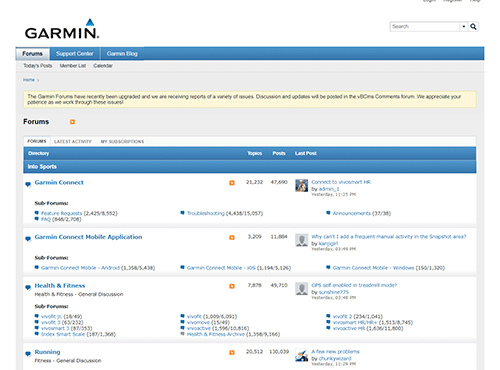Collapse the Into Sports category header

[x=250, y=166]
